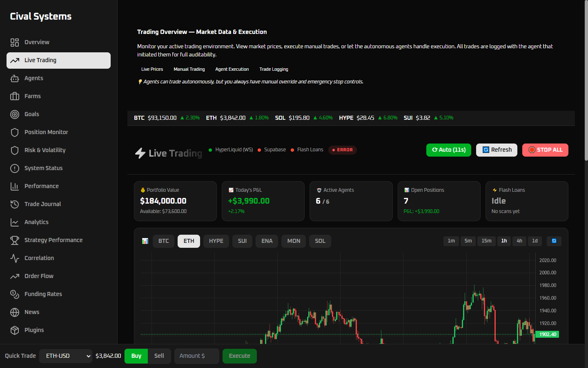Click the Risk & Volatility shield icon
Image resolution: width=588 pixels, height=368 pixels.
tap(15, 150)
